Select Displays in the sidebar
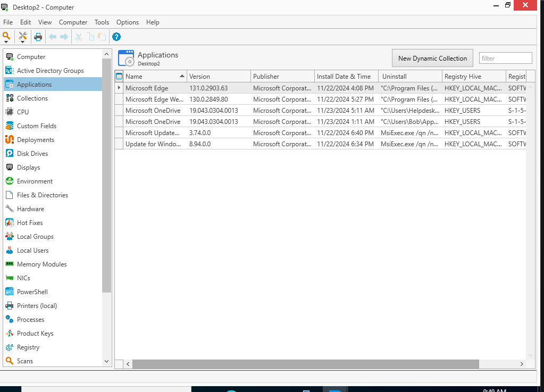The width and height of the screenshot is (544, 392). click(x=53, y=167)
